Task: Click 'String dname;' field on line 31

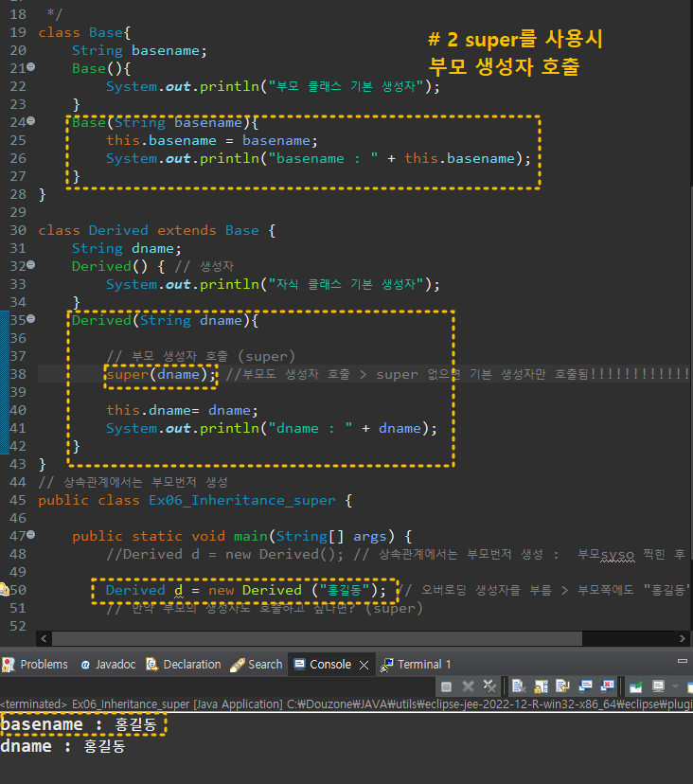Action: point(127,248)
